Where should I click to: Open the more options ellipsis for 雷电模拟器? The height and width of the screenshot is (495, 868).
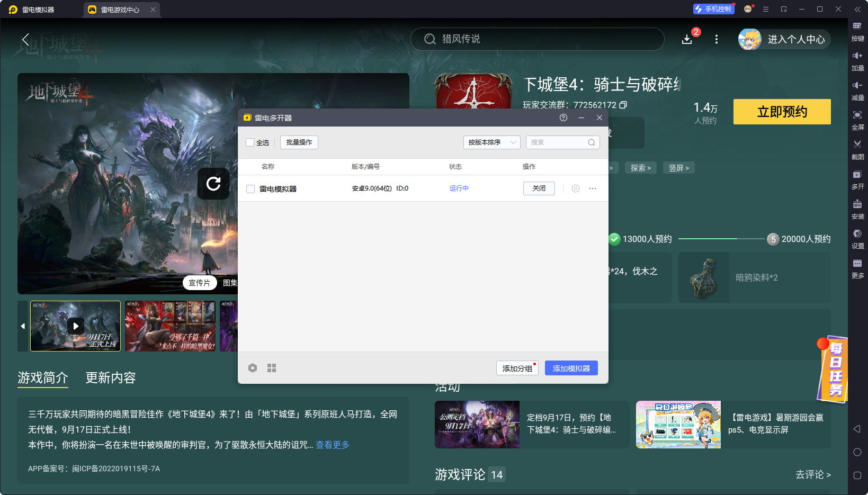(x=593, y=188)
